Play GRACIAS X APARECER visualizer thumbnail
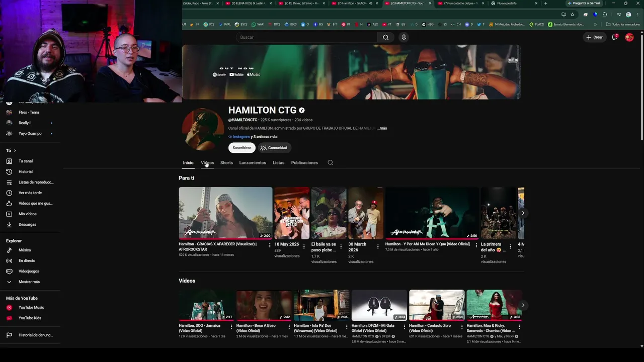Image resolution: width=644 pixels, height=362 pixels. pos(225,213)
